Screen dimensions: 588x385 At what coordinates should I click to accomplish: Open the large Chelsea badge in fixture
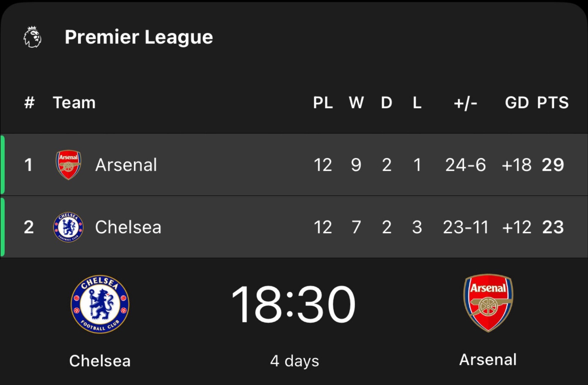pos(100,304)
